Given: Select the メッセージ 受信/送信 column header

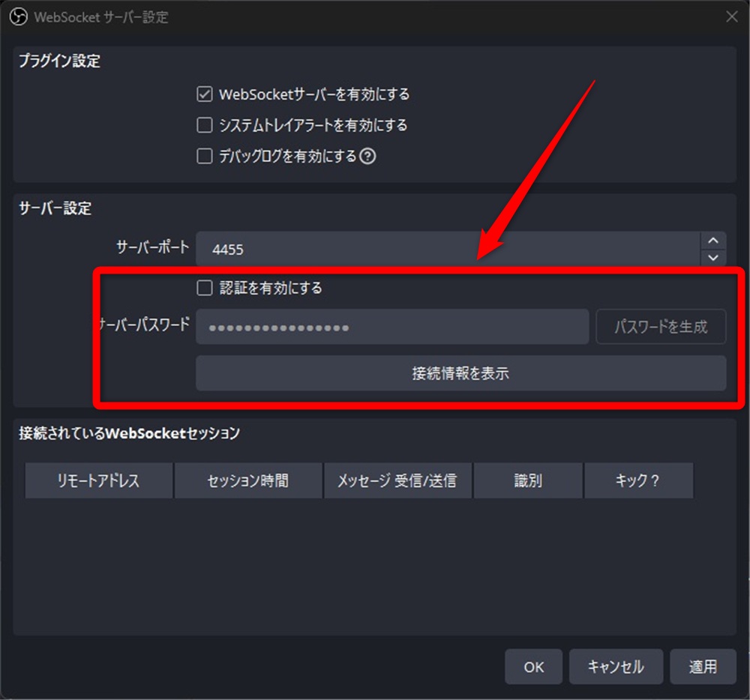Looking at the screenshot, I should pos(397,480).
